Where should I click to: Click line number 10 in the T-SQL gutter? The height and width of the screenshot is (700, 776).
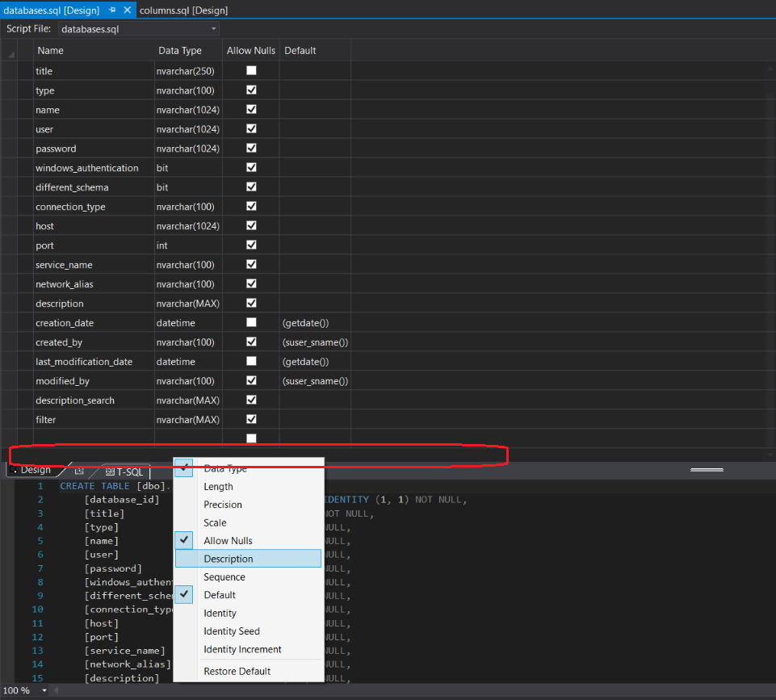click(x=38, y=610)
